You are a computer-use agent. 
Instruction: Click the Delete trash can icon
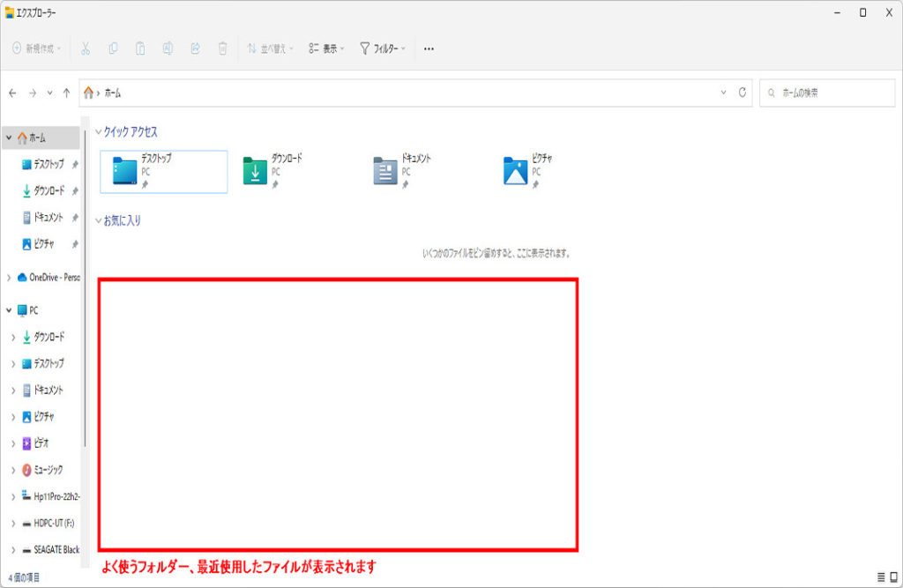click(223, 48)
